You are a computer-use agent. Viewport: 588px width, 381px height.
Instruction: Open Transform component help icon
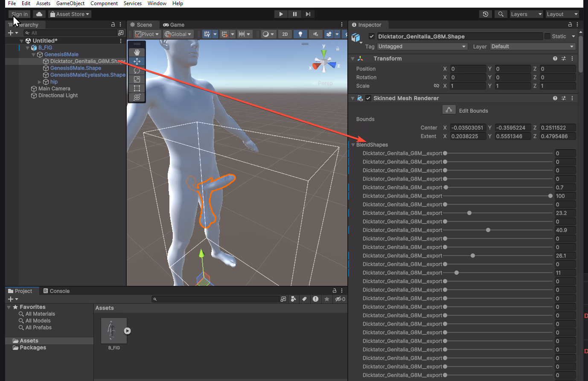555,58
